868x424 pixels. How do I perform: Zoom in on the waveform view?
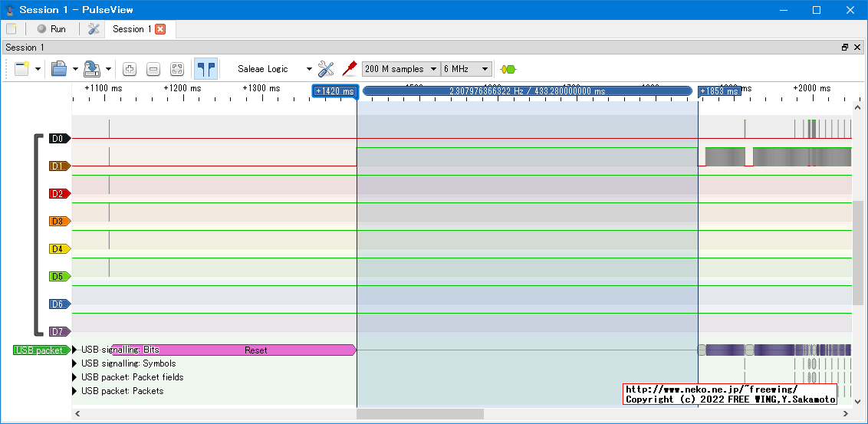[130, 69]
